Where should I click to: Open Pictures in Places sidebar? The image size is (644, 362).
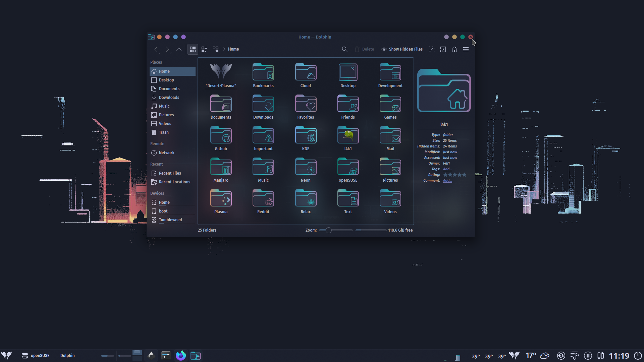coord(172,115)
